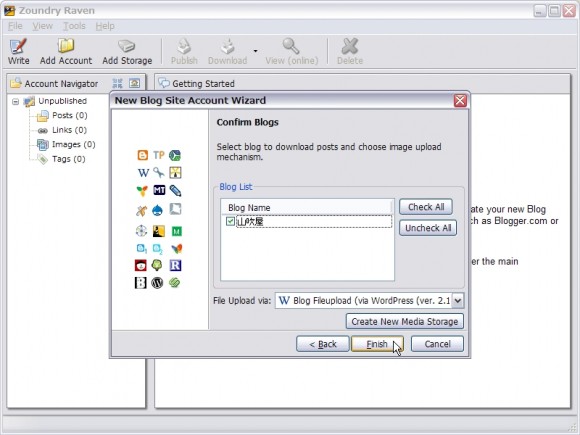Click the grid-style icon in Account Navigator header

117,83
